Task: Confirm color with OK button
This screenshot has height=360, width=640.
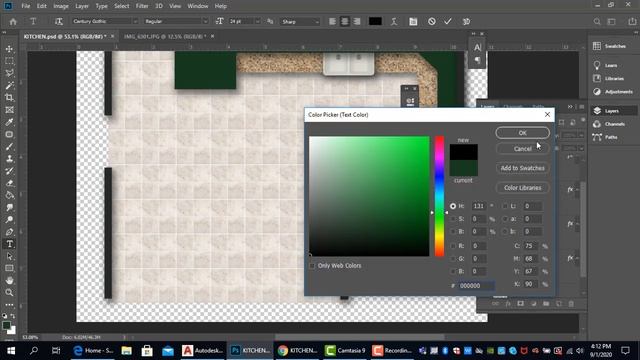Action: [522, 133]
